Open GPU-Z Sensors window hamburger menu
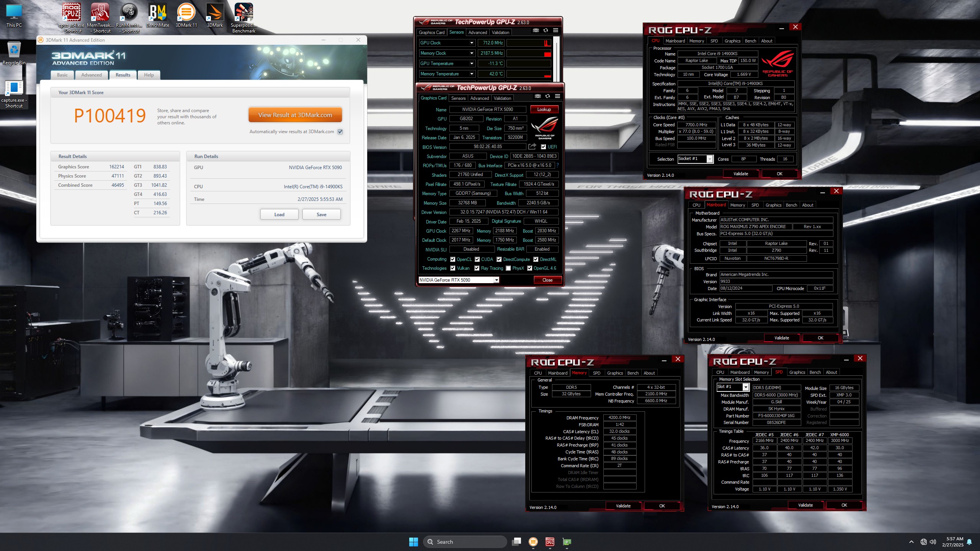Viewport: 980px width, 551px height. click(x=555, y=30)
